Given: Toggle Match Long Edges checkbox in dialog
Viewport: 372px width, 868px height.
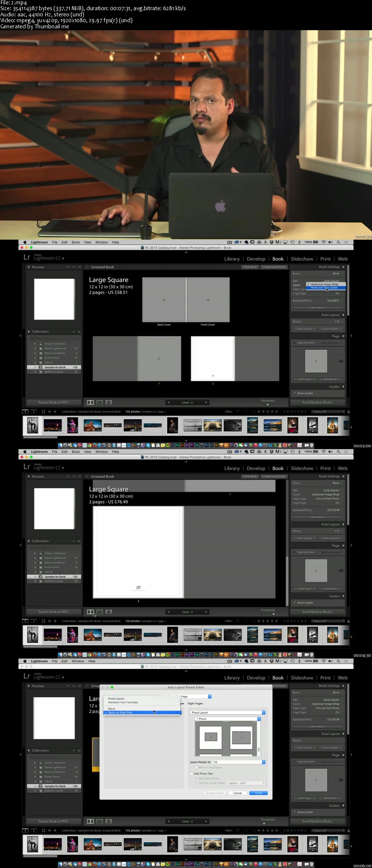Looking at the screenshot, I should coord(196,767).
